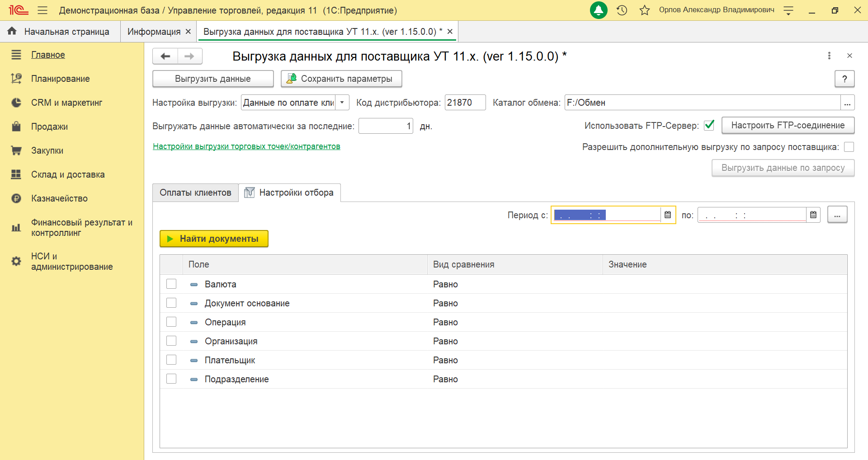Click the Найти документы button
This screenshot has width=868, height=460.
(x=214, y=239)
